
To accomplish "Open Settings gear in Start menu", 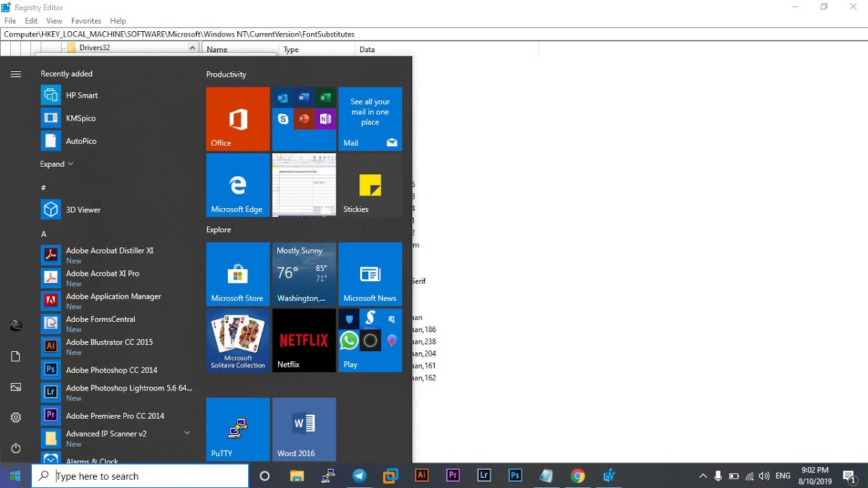I will pos(16,418).
